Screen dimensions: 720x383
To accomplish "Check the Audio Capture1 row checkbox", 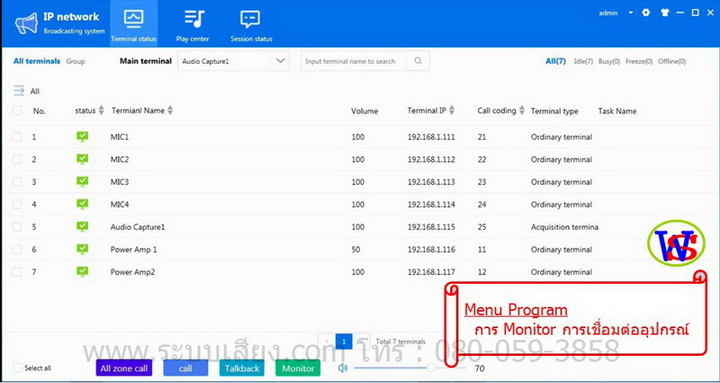I will 17,227.
